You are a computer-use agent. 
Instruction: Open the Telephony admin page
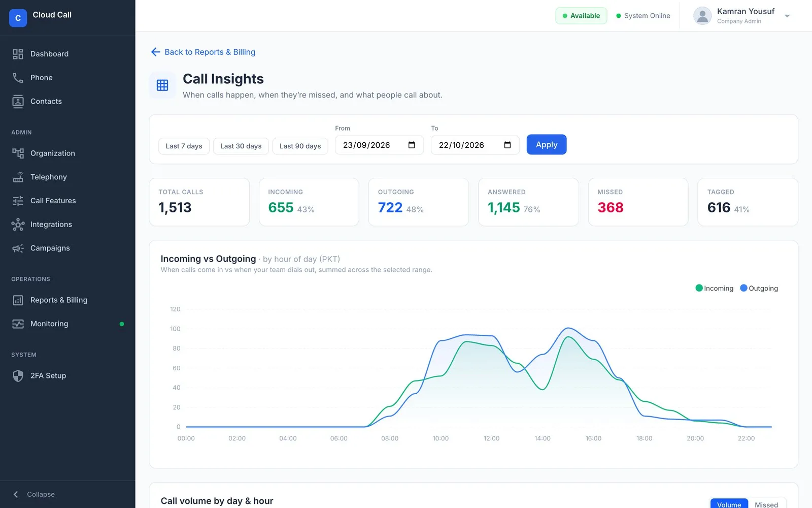[x=67, y=177]
